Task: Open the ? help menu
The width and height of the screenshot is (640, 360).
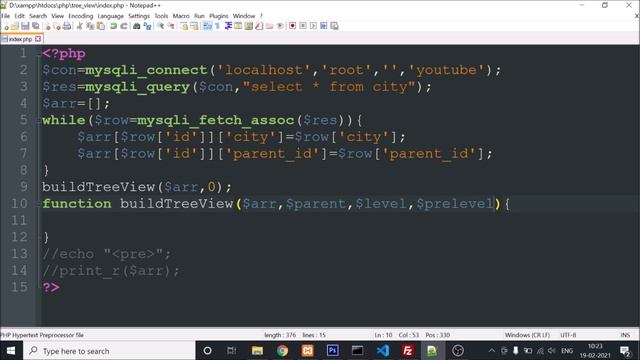Action: tap(261, 16)
